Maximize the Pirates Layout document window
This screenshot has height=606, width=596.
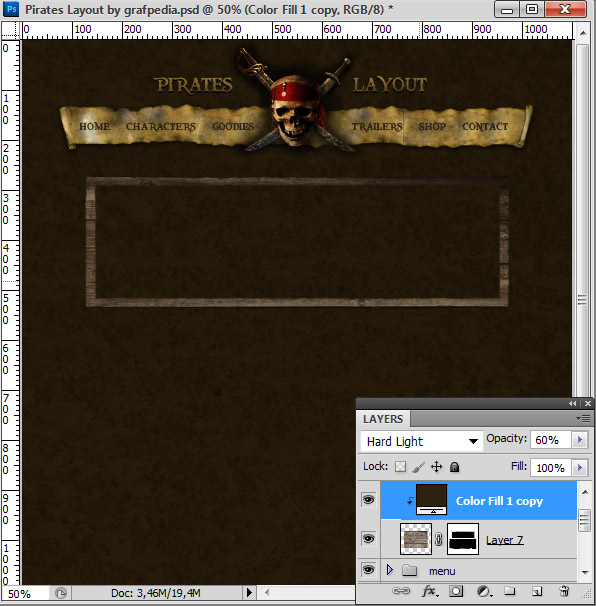[532, 9]
